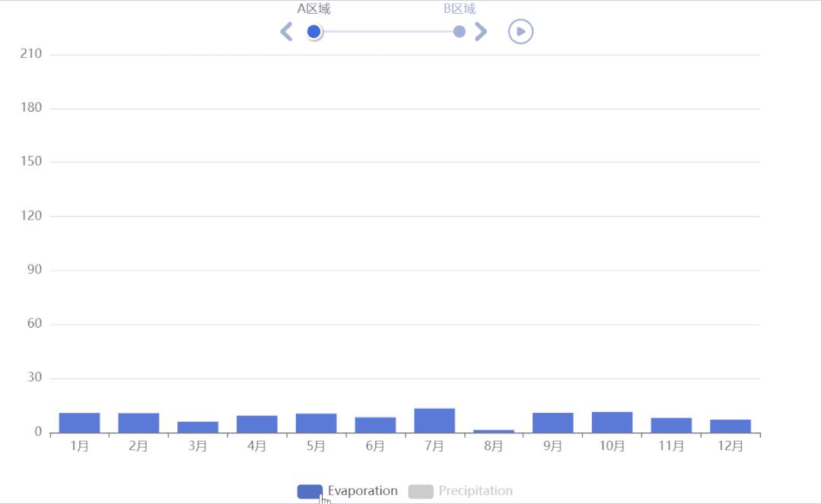Click the 7月 evaporation bar
This screenshot has width=821, height=504.
[434, 420]
